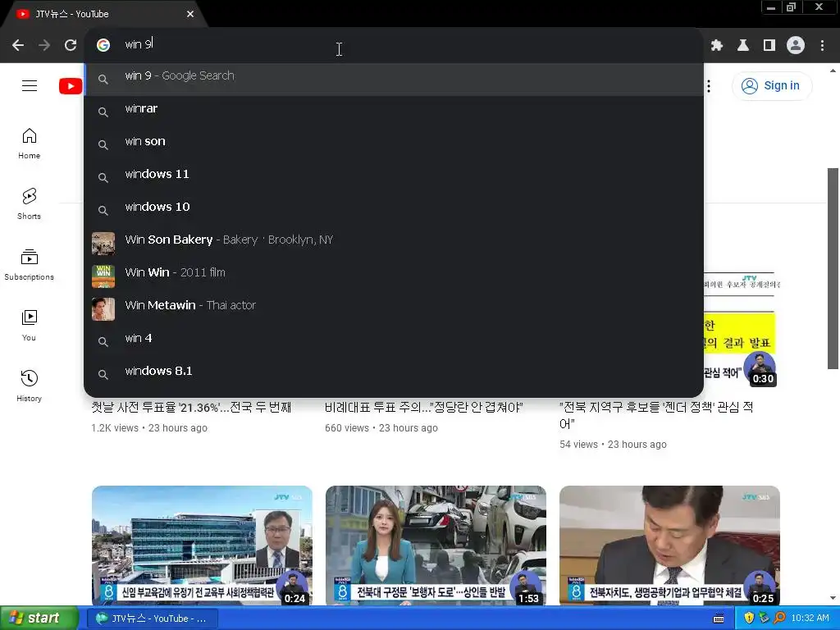Screen dimensions: 840x630
Task: Open the You section in sidebar
Action: pos(29,325)
